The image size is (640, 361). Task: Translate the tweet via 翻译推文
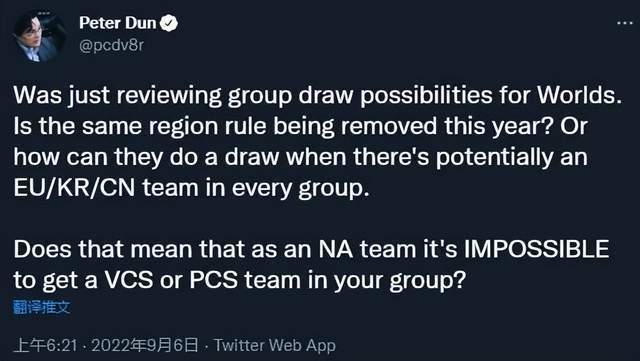tap(42, 307)
